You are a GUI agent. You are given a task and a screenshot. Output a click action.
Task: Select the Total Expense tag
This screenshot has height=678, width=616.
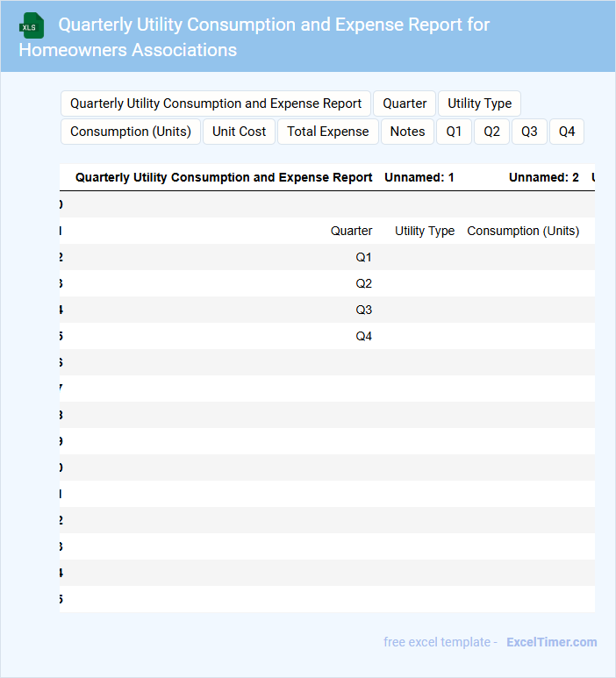[x=328, y=132]
